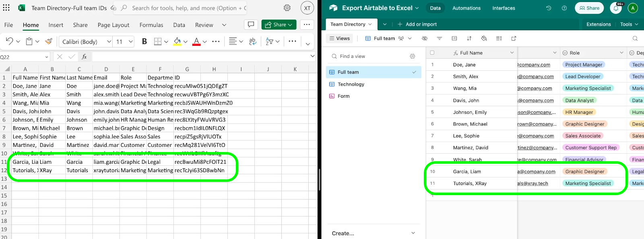The image size is (644, 239).
Task: Open Airtable account avatar A
Action: [633, 8]
